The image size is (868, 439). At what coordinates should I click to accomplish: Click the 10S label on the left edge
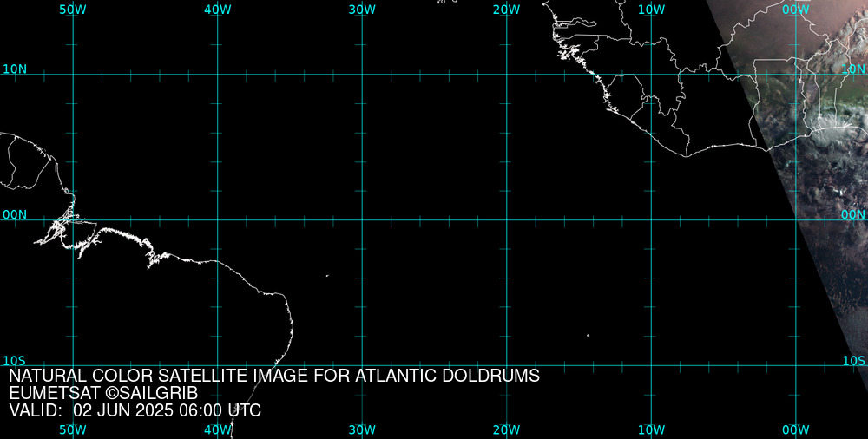(x=15, y=361)
